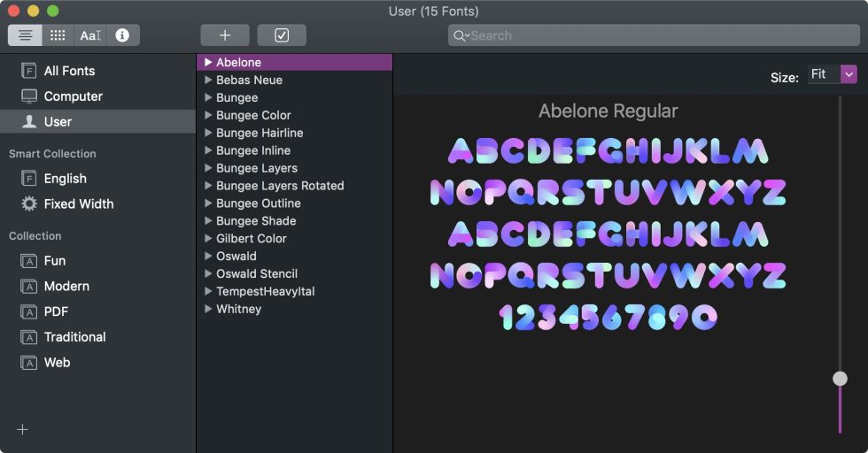868x453 pixels.
Task: Click the Fun collection icon
Action: [28, 260]
